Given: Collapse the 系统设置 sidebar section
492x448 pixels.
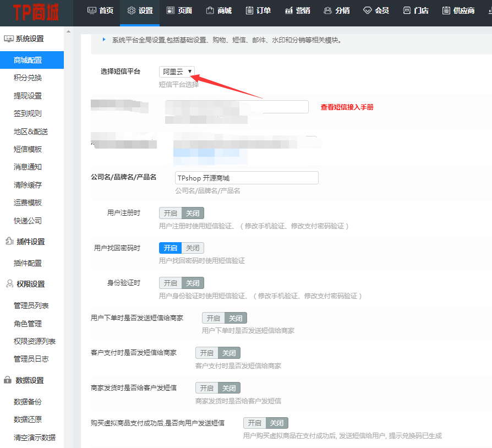Looking at the screenshot, I should tap(29, 39).
